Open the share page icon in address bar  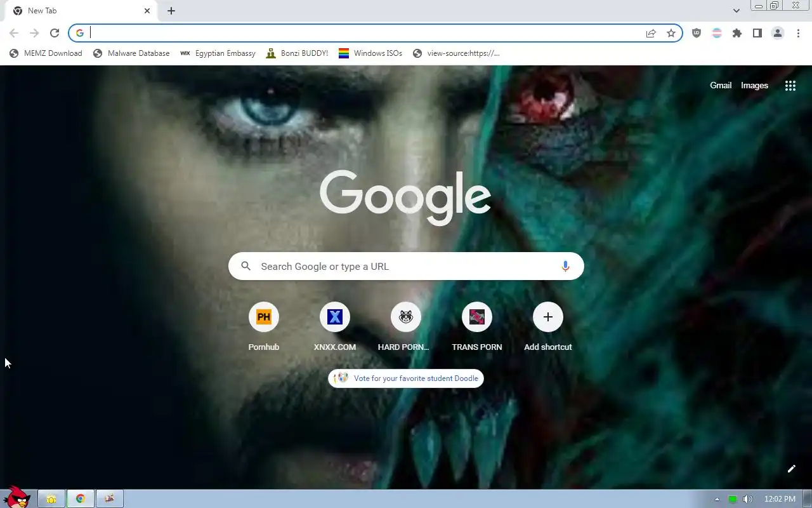651,33
